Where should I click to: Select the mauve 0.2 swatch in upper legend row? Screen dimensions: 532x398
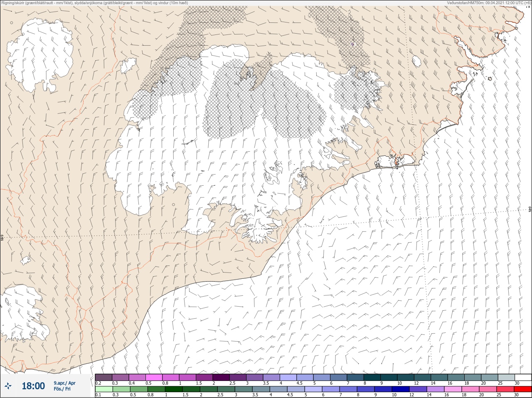pyautogui.click(x=103, y=377)
